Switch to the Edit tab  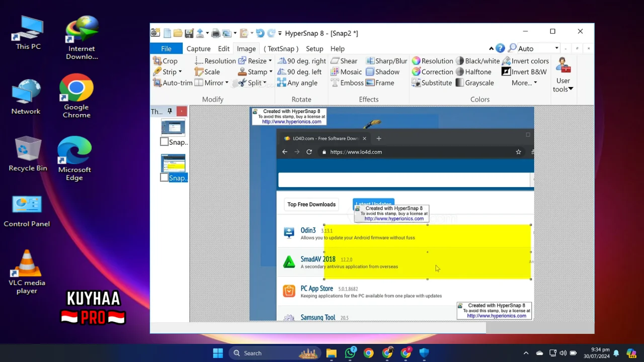[x=224, y=49]
